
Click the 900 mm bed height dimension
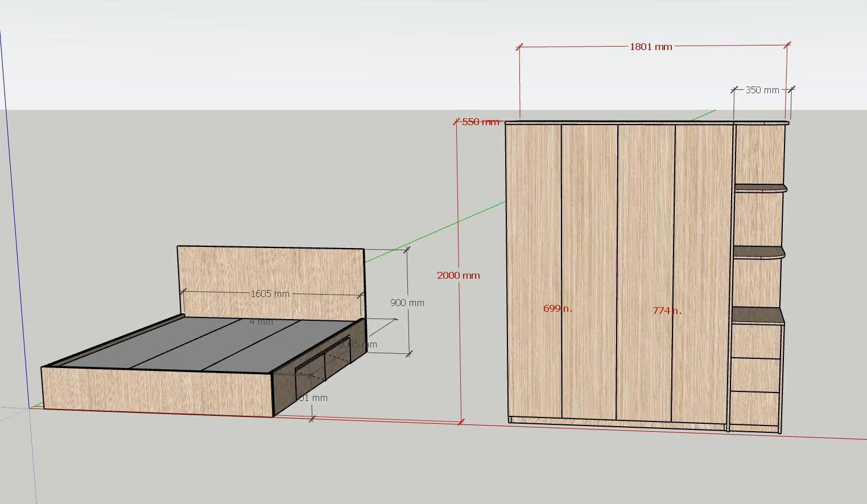[x=407, y=303]
